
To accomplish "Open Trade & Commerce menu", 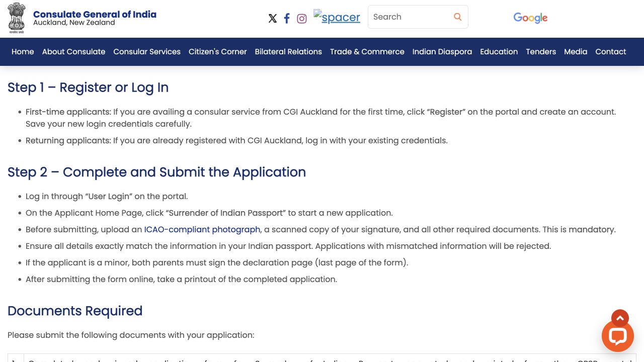I will click(367, 52).
